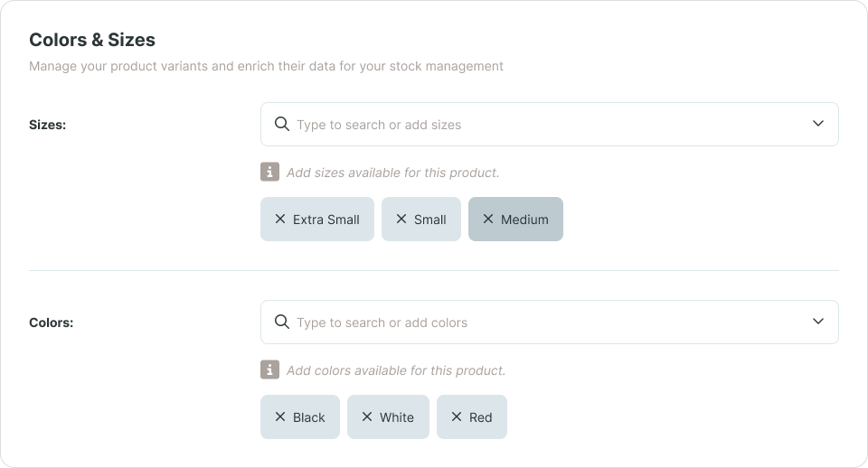Click the info icon beside colors hint
The width and height of the screenshot is (868, 468).
(269, 370)
